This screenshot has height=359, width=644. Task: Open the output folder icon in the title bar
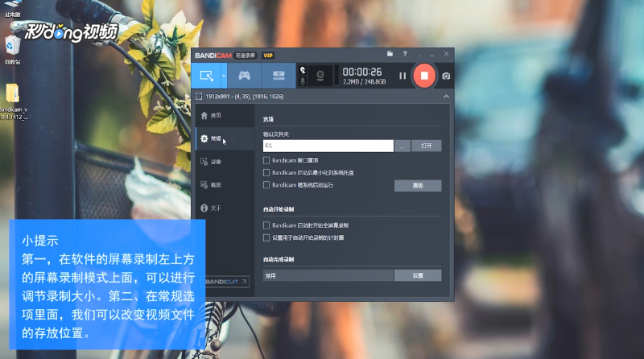pyautogui.click(x=390, y=54)
